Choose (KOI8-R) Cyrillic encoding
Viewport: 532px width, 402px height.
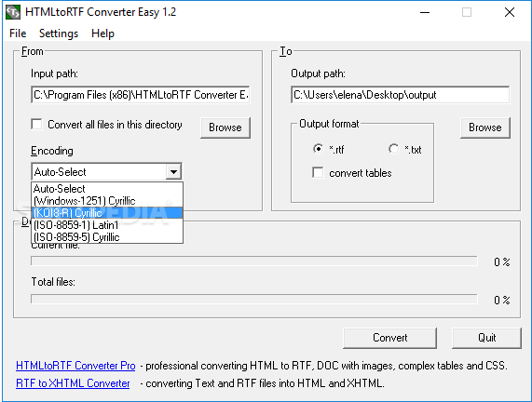tap(107, 213)
